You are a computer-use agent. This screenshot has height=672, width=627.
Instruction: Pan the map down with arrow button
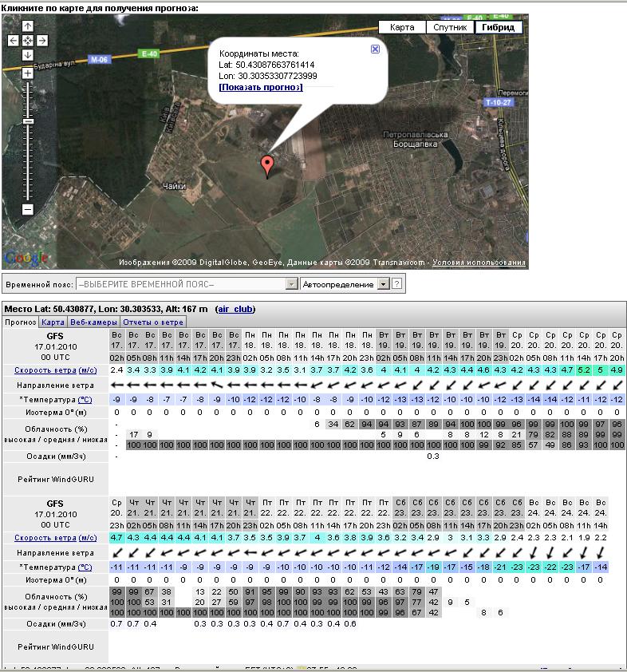(28, 55)
